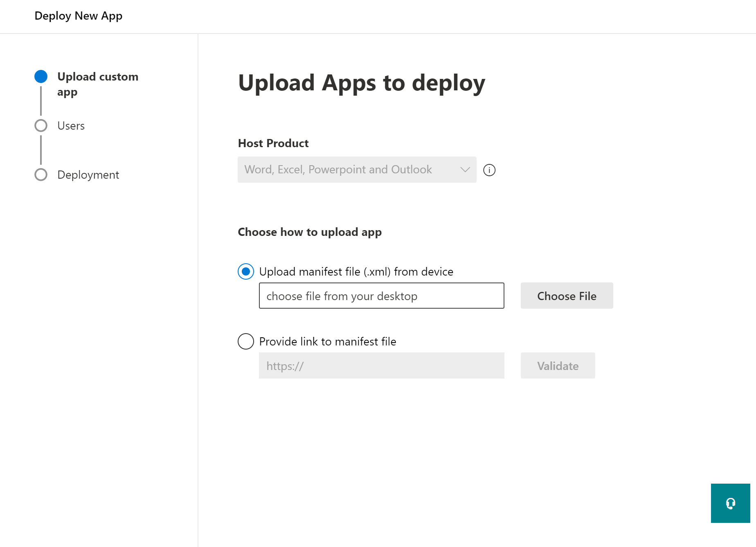Select Provide link to manifest file radio
The width and height of the screenshot is (756, 547).
246,341
